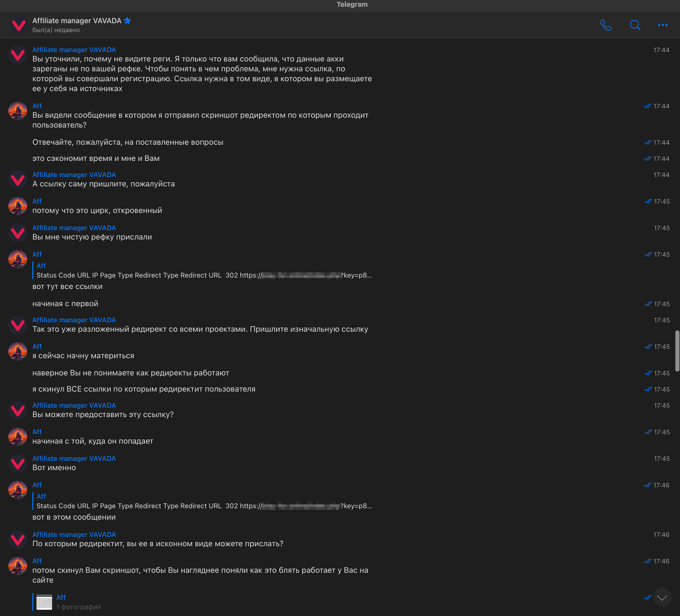680x616 pixels.
Task: Select message 'я скинул ВСЕ ссылки по которым редиректит'
Action: [144, 389]
